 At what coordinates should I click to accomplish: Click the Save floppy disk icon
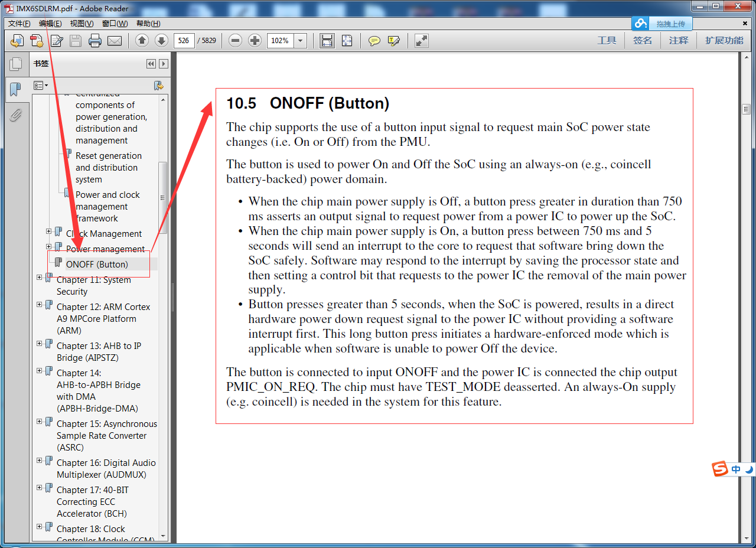[x=76, y=41]
